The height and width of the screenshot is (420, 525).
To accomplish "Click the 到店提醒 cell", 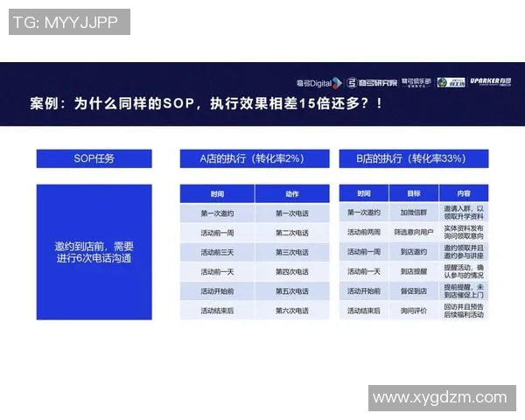I will click(414, 271).
